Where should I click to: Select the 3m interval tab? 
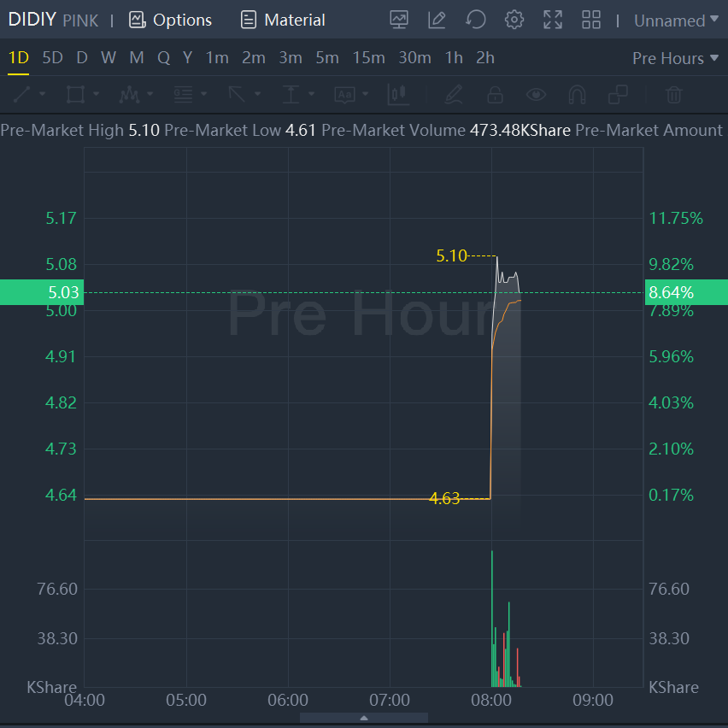click(x=291, y=57)
